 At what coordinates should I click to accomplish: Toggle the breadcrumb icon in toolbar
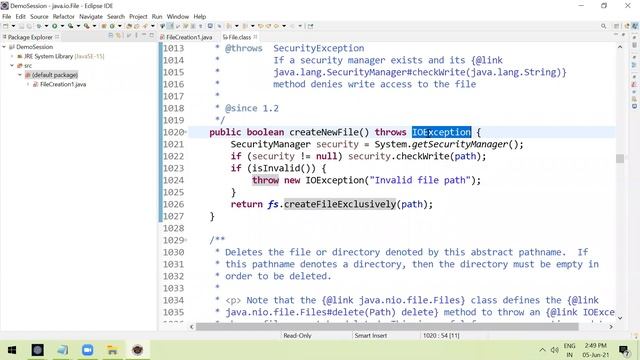[162, 26]
